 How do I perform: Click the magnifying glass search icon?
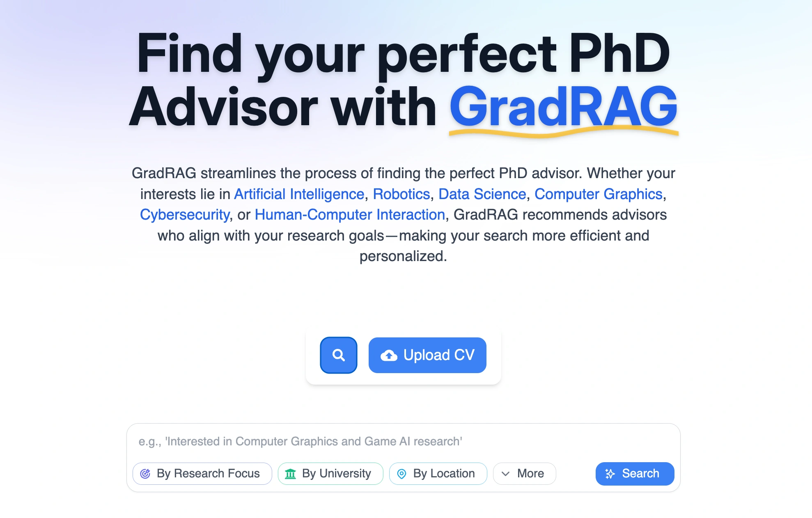(338, 355)
